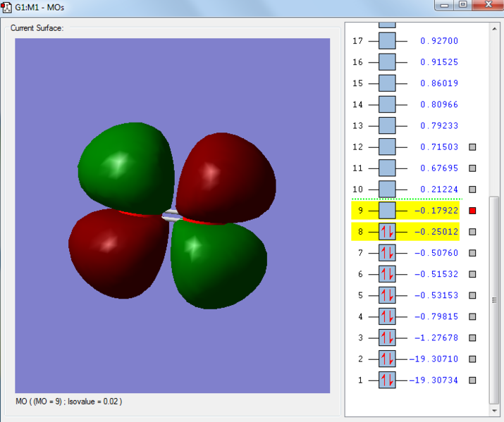This screenshot has width=504, height=422.
Task: Toggle surface square for MO 4
Action: click(x=472, y=316)
